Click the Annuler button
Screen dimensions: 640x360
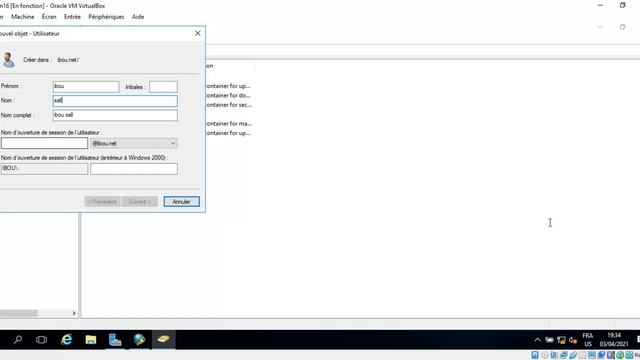(182, 202)
